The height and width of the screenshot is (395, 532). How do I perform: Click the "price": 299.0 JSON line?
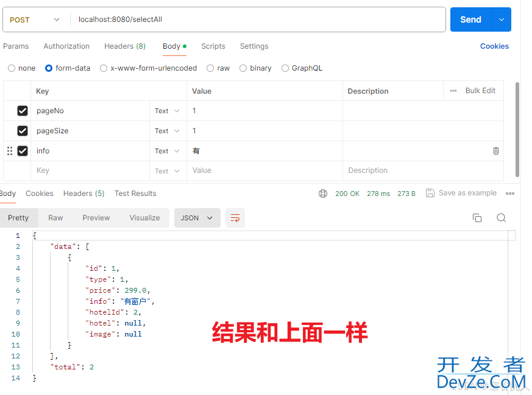tap(118, 290)
